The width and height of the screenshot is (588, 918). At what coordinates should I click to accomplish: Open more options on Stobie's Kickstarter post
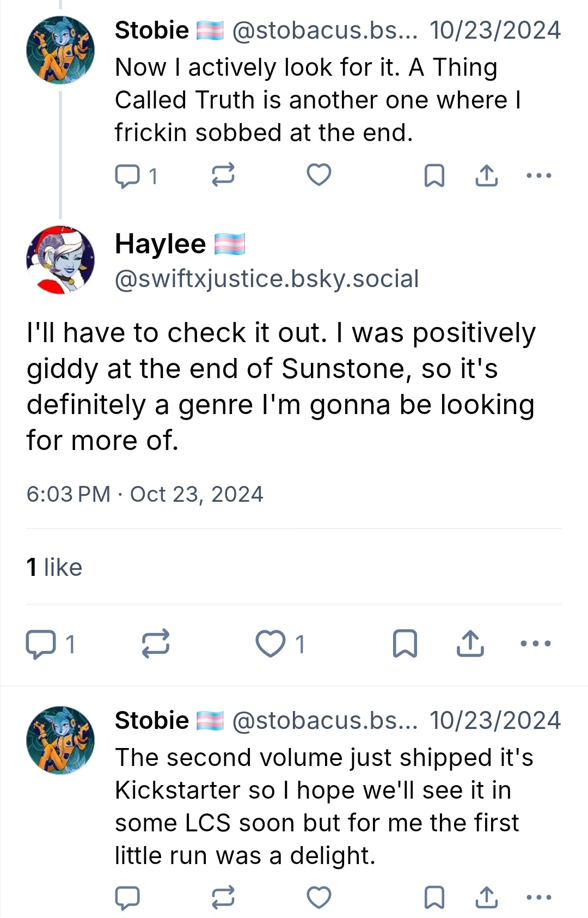pyautogui.click(x=539, y=897)
